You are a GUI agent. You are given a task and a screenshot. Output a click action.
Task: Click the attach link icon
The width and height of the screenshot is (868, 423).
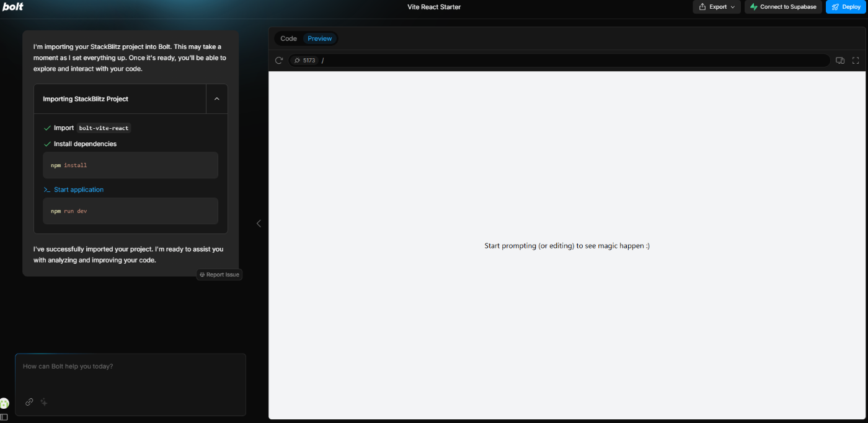[x=29, y=402]
